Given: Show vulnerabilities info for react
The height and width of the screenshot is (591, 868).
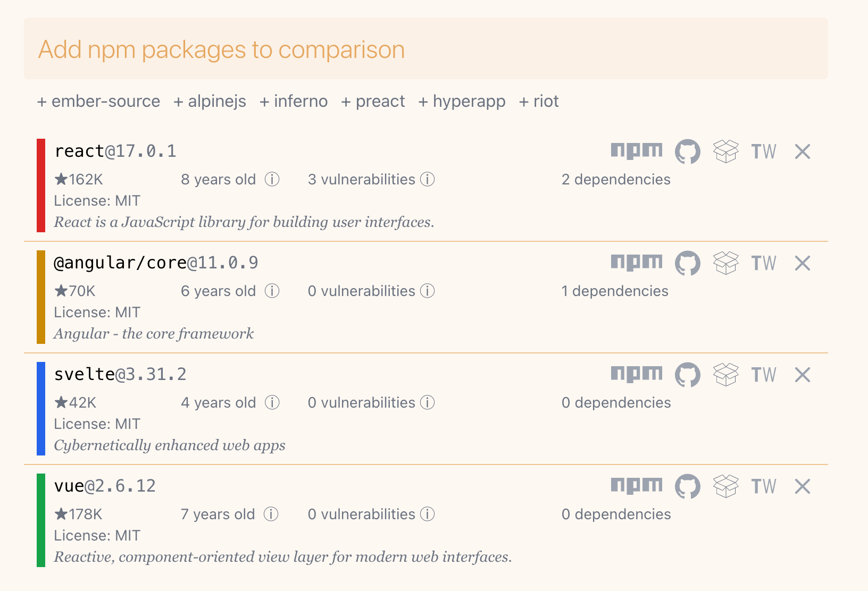Looking at the screenshot, I should click(x=428, y=180).
